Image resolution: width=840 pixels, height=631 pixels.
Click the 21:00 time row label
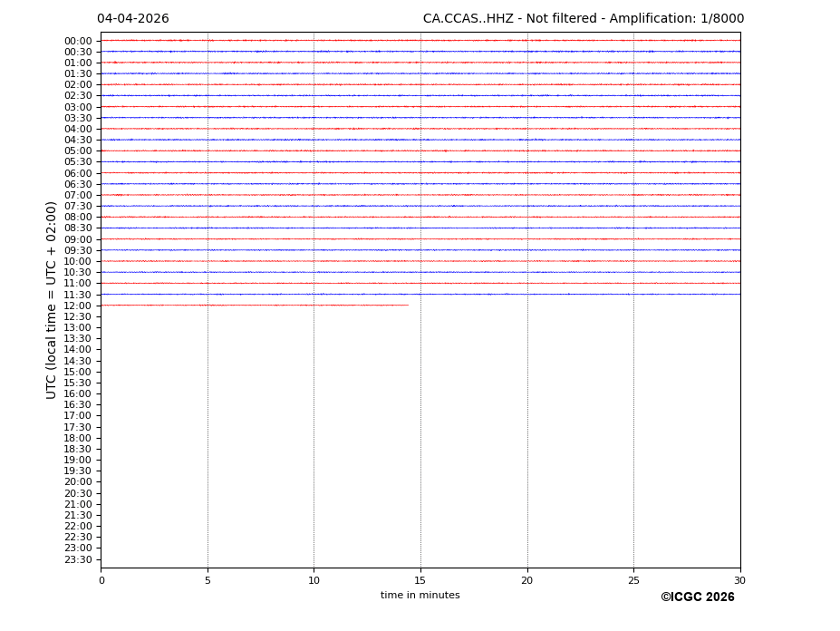[78, 504]
